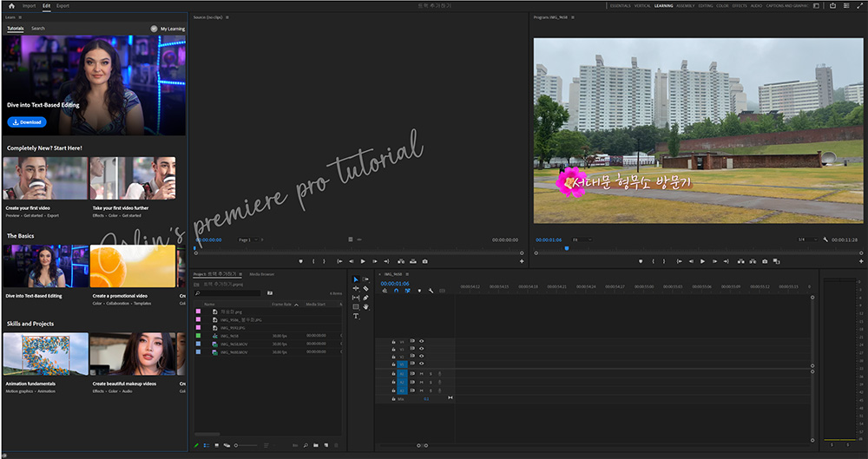Click New Item icon in Project panel

pyautogui.click(x=326, y=445)
